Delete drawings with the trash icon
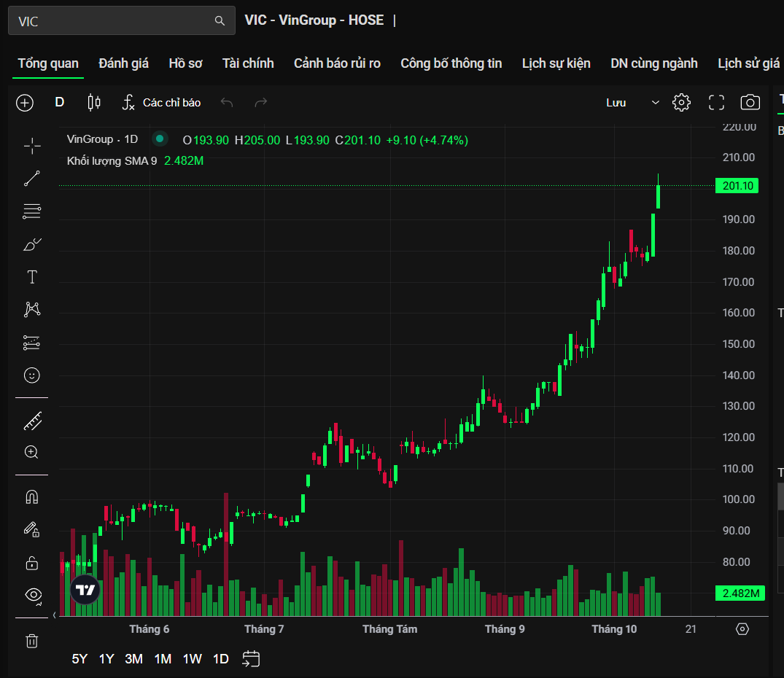Screen dimensions: 784x678 click(x=32, y=641)
